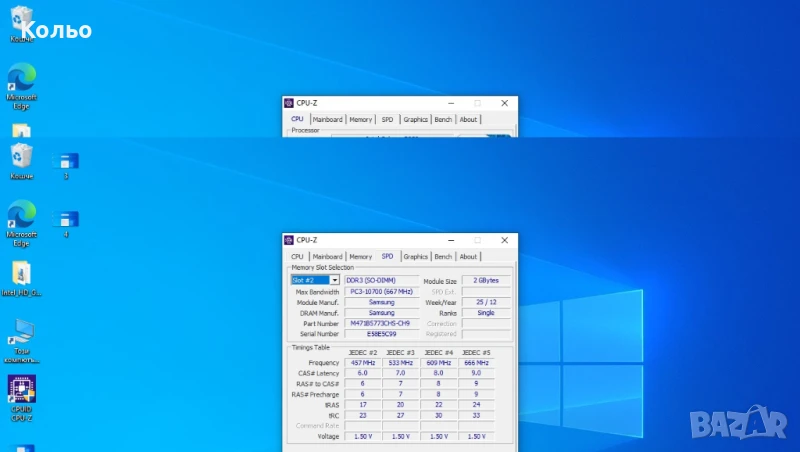Open the desktop item labeled 3
The image size is (800, 452).
click(x=66, y=161)
